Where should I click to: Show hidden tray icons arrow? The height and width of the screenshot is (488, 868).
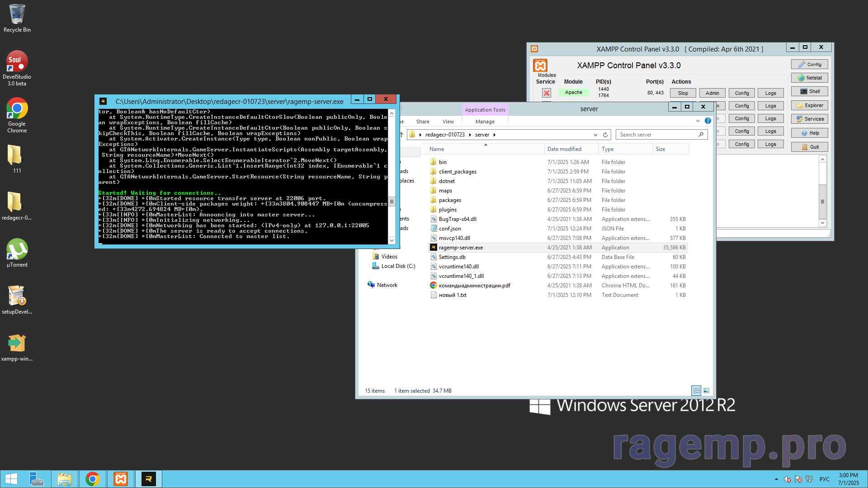(776, 479)
